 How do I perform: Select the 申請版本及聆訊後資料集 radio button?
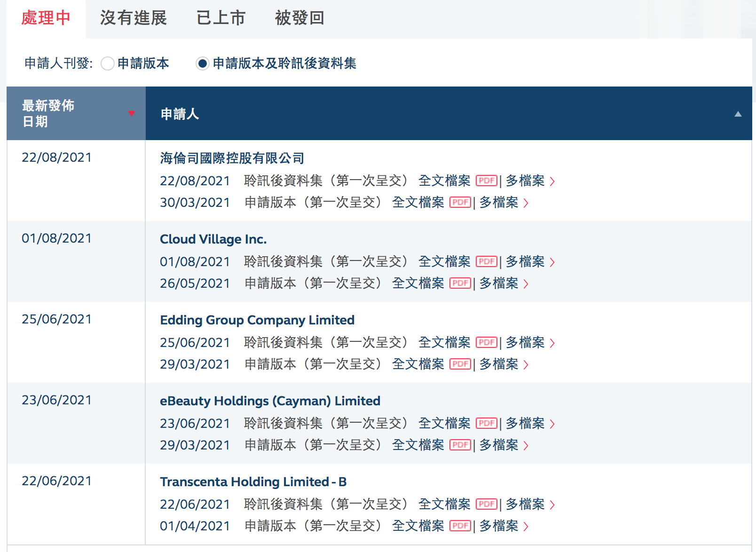[203, 63]
